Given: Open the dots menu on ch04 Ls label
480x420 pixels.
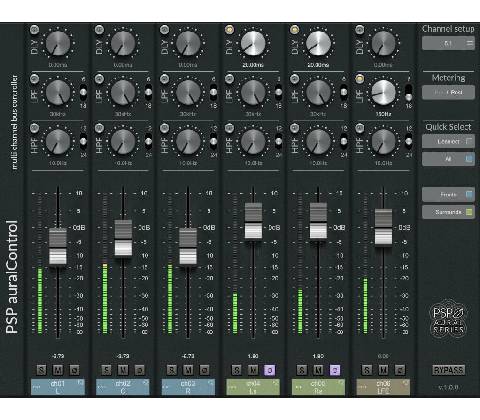Looking at the screenshot, I should (x=232, y=387).
